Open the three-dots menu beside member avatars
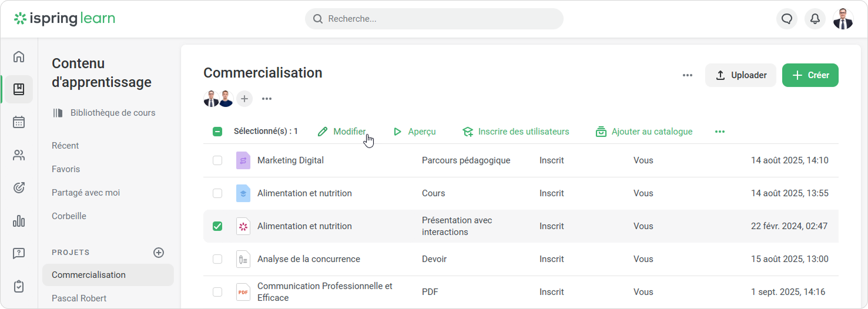This screenshot has width=868, height=309. coord(267,99)
